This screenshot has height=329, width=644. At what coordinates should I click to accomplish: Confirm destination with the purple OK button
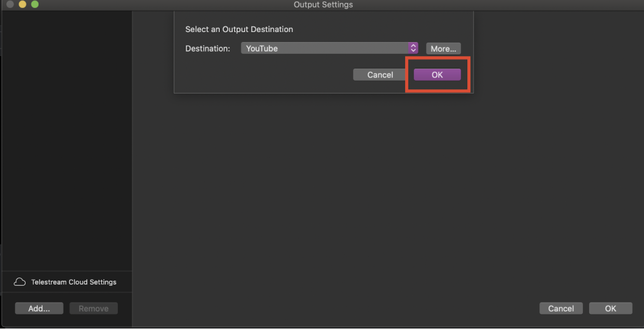click(x=437, y=75)
